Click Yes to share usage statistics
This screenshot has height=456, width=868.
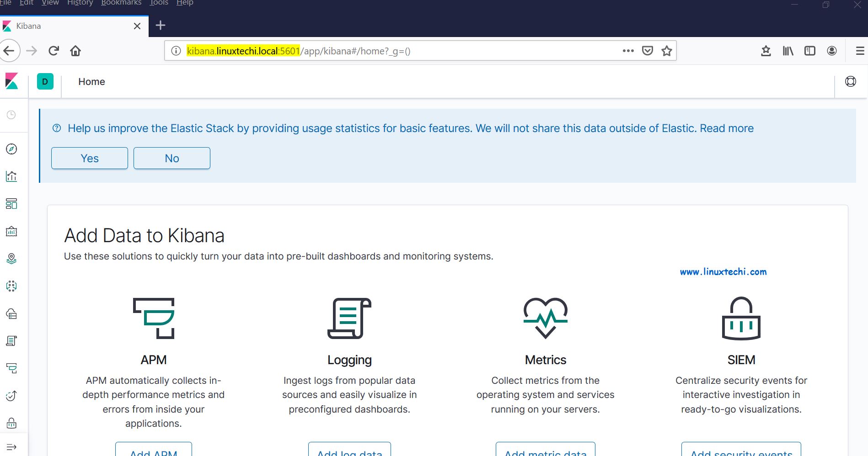pos(89,158)
